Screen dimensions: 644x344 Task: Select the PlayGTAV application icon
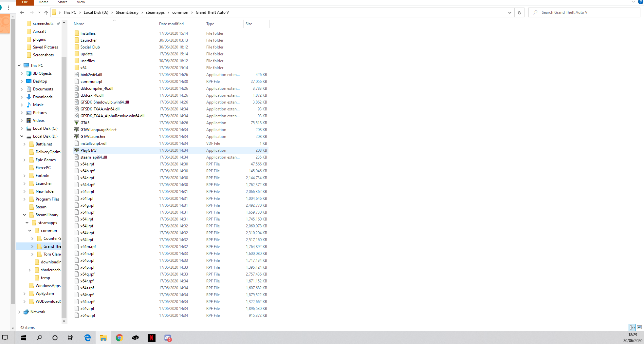click(x=77, y=150)
